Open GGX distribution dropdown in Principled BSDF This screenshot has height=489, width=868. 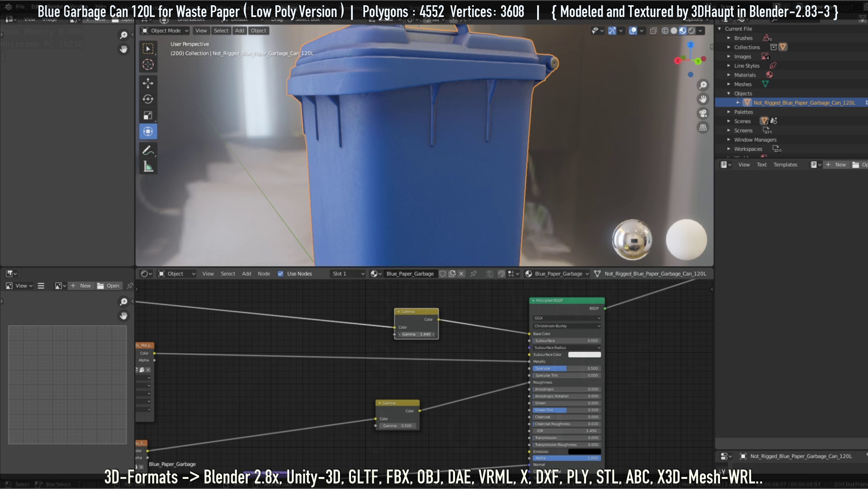pos(567,318)
